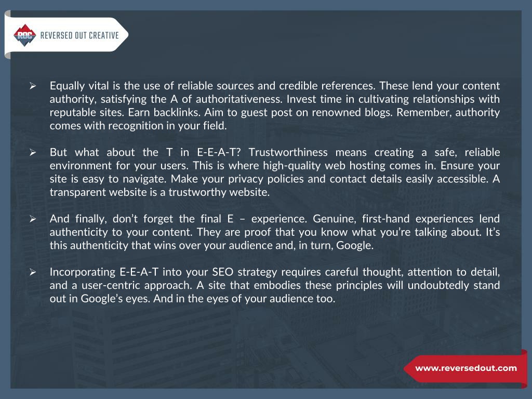The image size is (532, 399).
Task: Select the paragraph about Trustworthiness
Action: (274, 172)
